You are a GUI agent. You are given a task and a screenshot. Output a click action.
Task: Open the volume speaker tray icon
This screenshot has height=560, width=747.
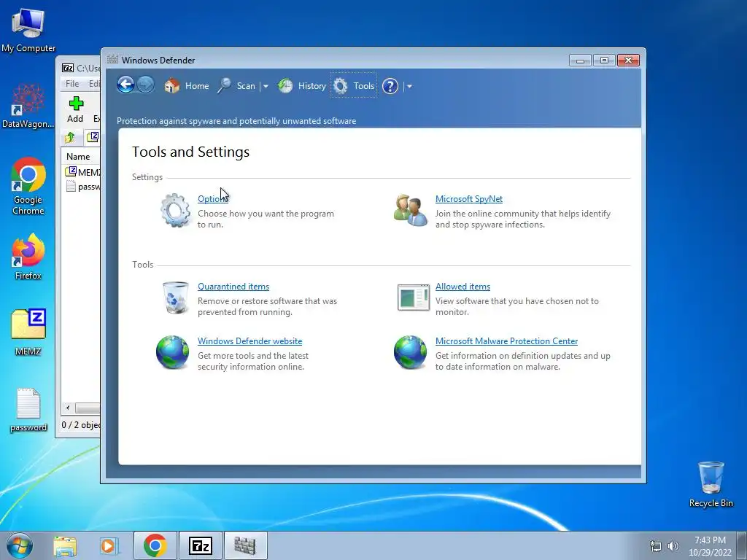[x=673, y=546]
